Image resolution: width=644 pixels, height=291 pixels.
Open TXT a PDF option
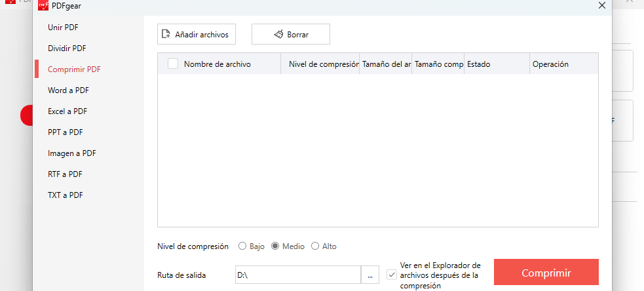(66, 195)
